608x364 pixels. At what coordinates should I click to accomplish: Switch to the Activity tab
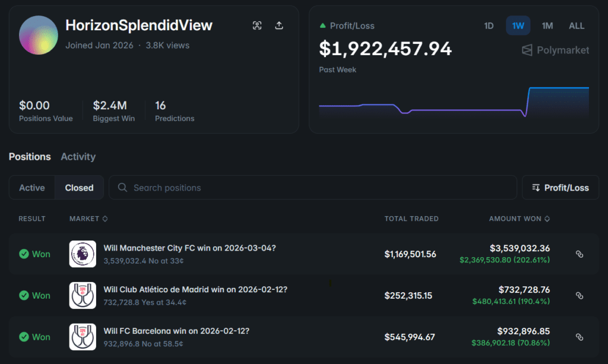point(78,157)
